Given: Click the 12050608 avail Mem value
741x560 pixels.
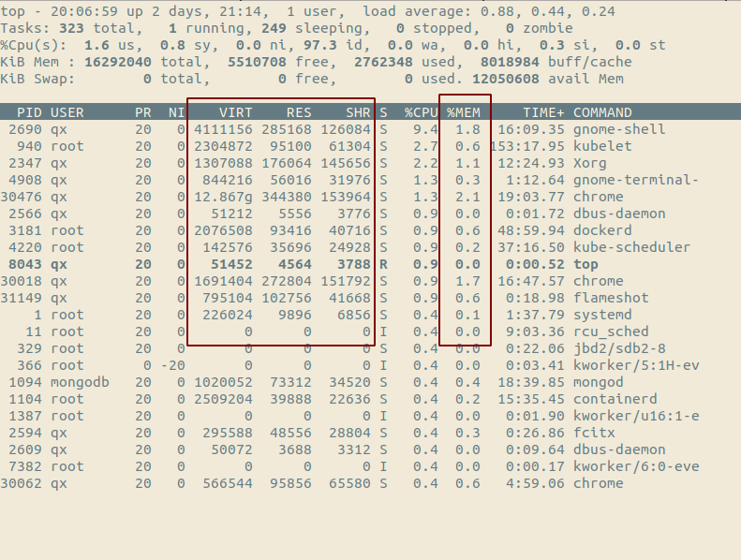Looking at the screenshot, I should [x=506, y=79].
